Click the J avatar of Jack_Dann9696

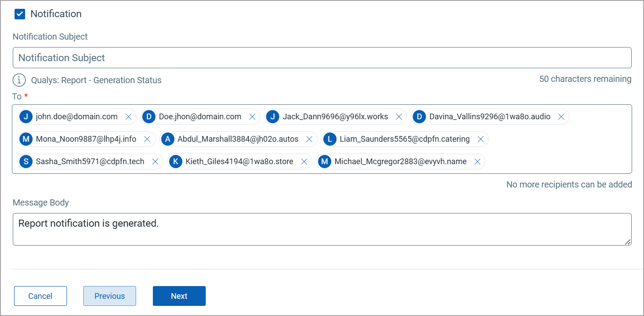(x=273, y=117)
